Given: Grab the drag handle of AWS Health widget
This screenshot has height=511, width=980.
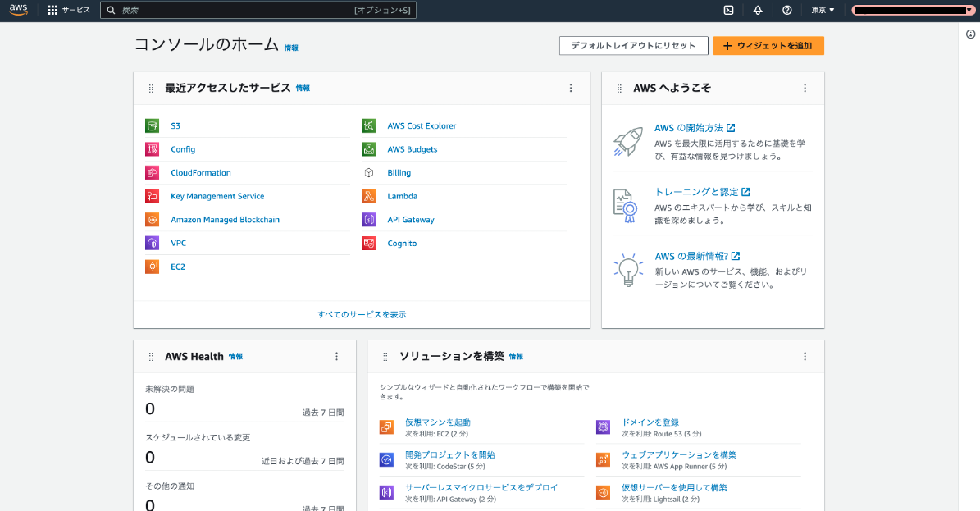Looking at the screenshot, I should coord(151,357).
